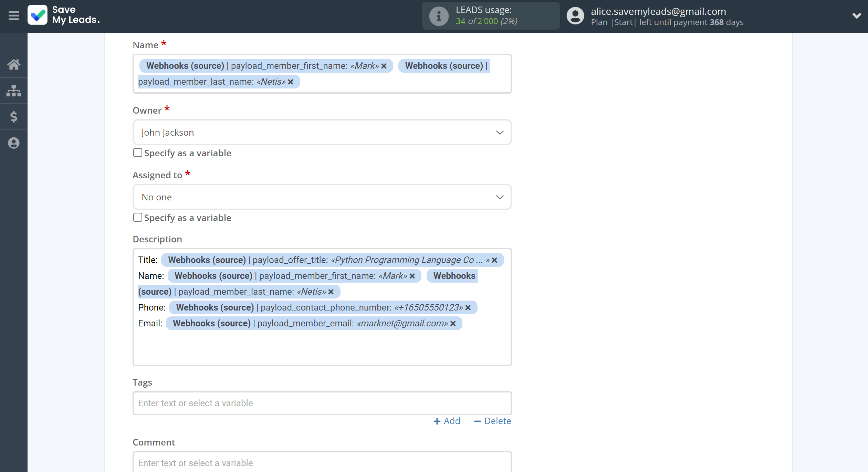
Task: Click the payload_member_email variable chip
Action: tap(314, 323)
